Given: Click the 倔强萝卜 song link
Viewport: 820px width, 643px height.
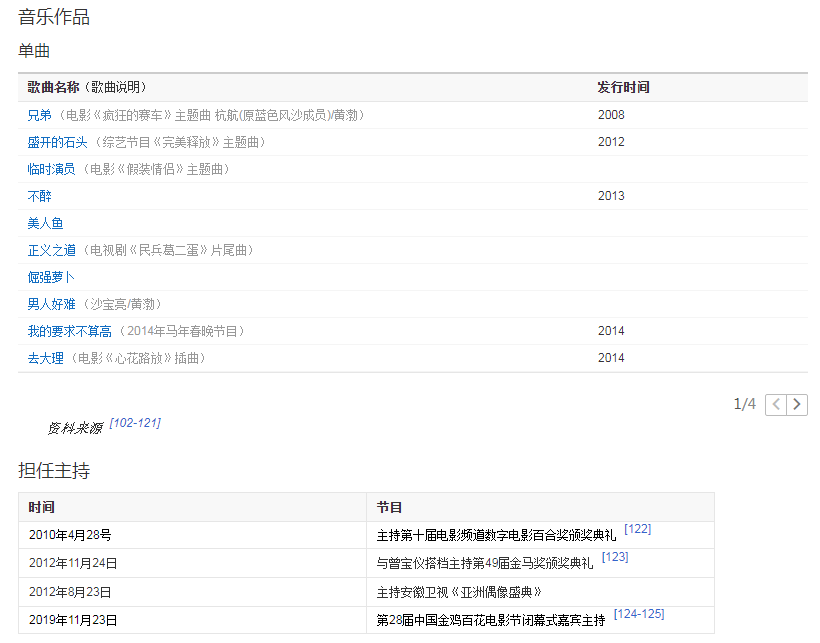Looking at the screenshot, I should pos(51,277).
